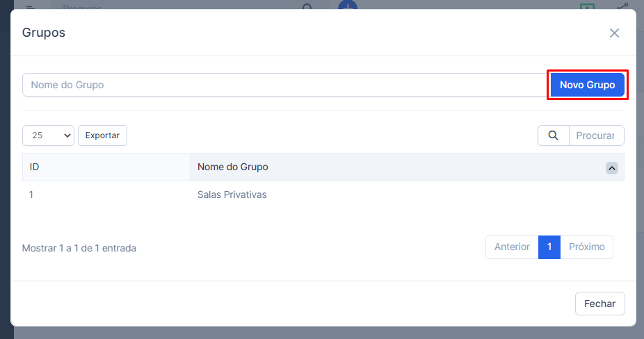Screen dimensions: 644x339
Task: Close the Grupos dialog with the X icon
Action: [x=614, y=33]
